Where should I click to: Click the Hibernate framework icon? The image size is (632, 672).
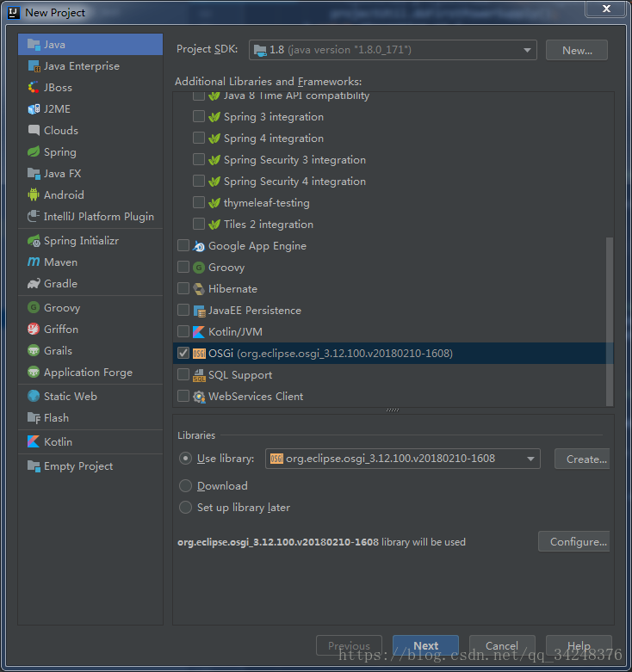click(x=199, y=289)
